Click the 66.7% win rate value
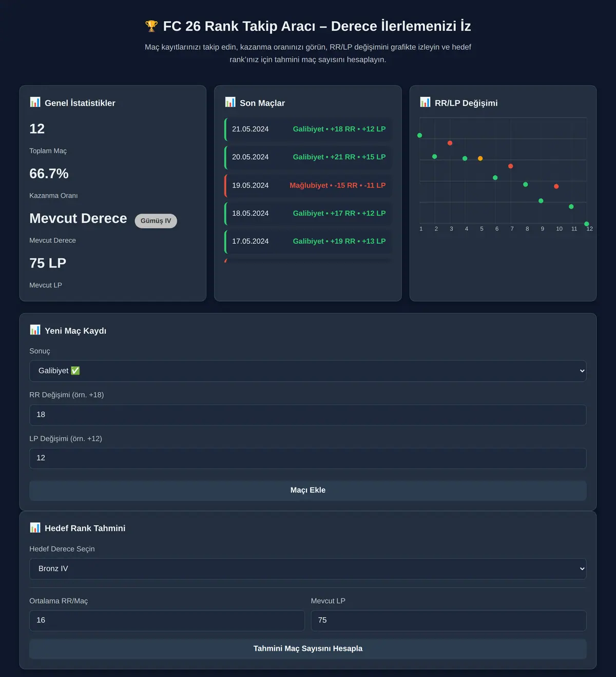Viewport: 616px width, 677px height. (x=49, y=174)
